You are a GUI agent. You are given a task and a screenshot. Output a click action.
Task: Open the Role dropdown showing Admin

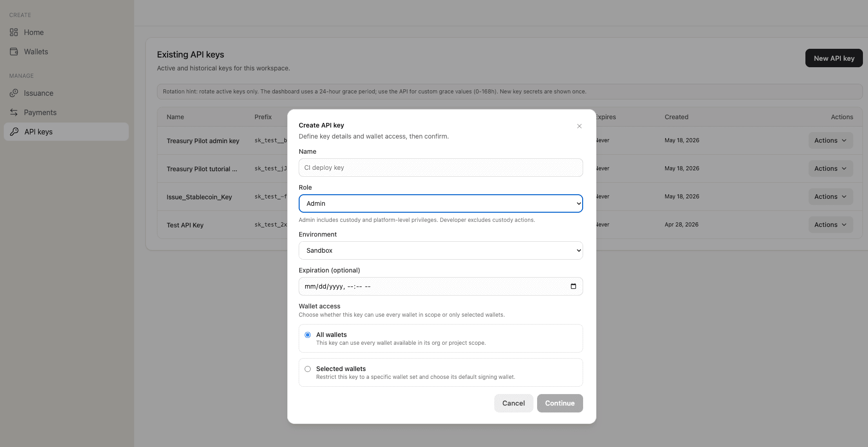441,203
